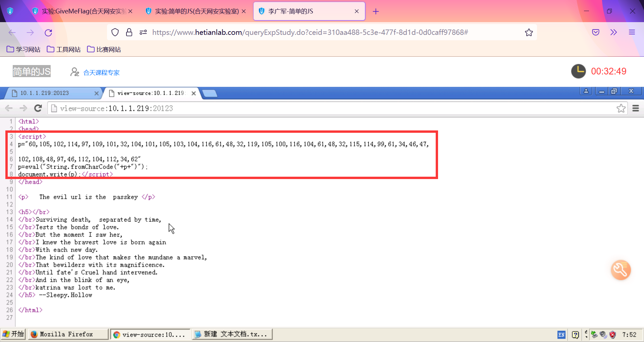Switch to the 实验:简单的JS Firefox tab
Viewport: 644px width, 342px height.
tap(196, 11)
